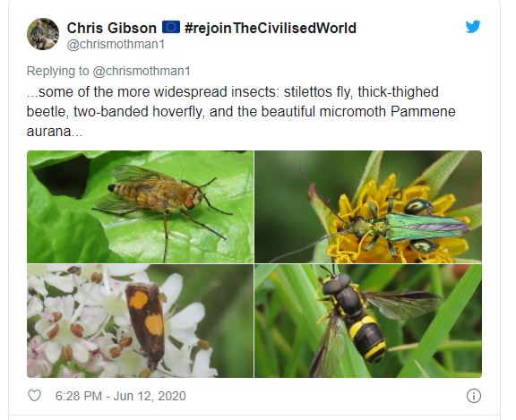This screenshot has width=516, height=420.
Task: Like the tweet with the heart icon
Action: point(35,396)
